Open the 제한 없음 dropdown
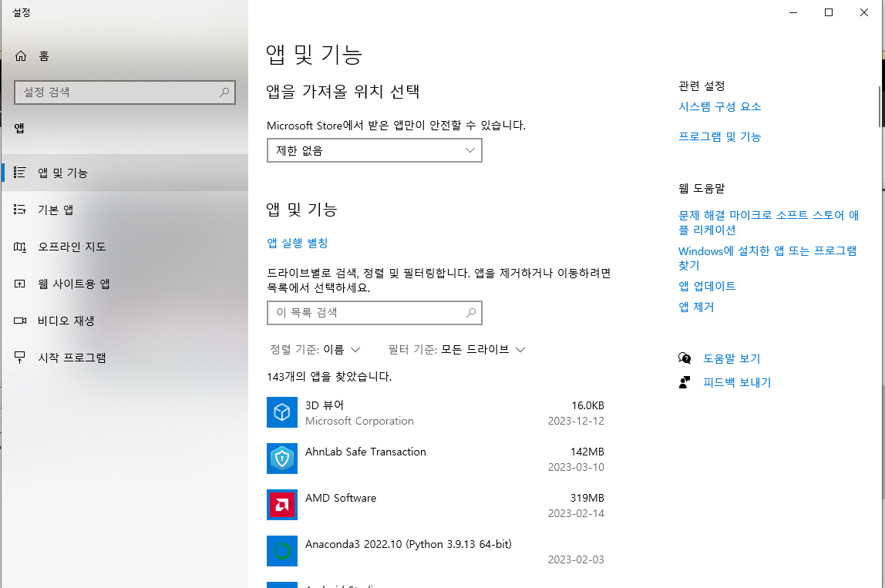 click(x=374, y=151)
